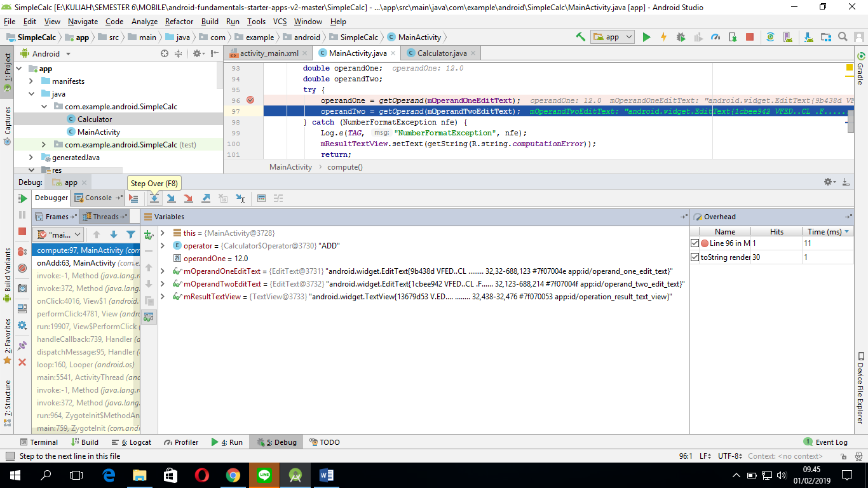Toggle Show Watches in Variables glasses button
Screen dimensions: 868x488
tap(149, 317)
